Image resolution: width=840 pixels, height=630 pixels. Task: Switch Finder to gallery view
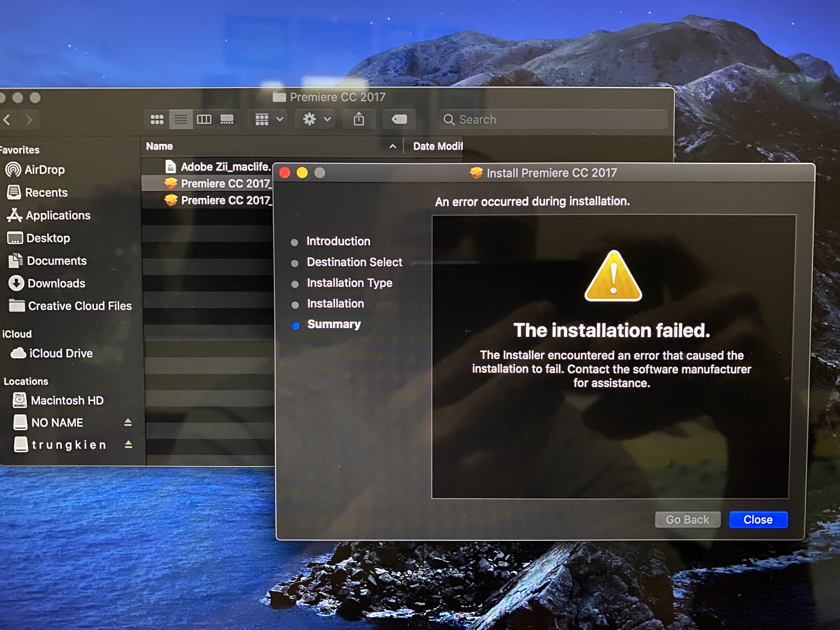tap(227, 120)
